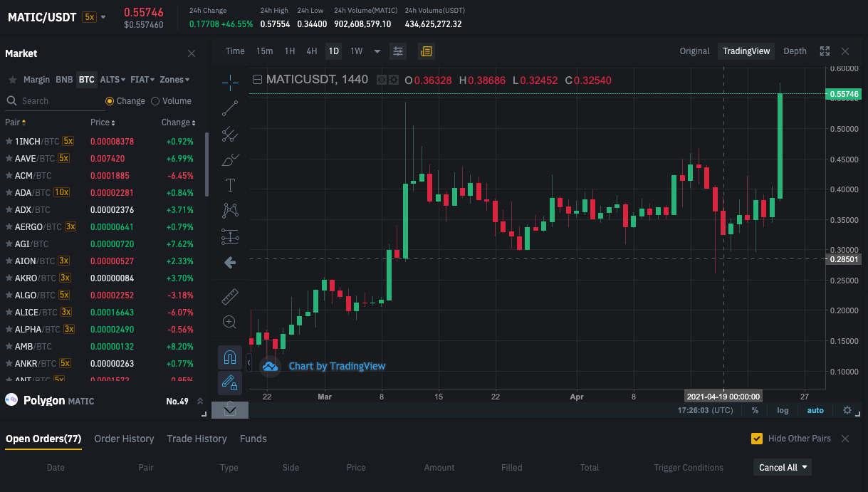Click the market pair list scrollbar

(207, 164)
